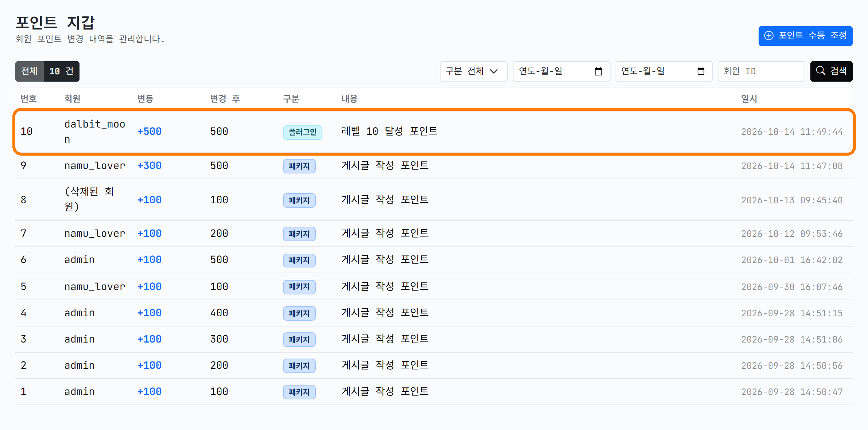Click the 번호 column header

28,98
